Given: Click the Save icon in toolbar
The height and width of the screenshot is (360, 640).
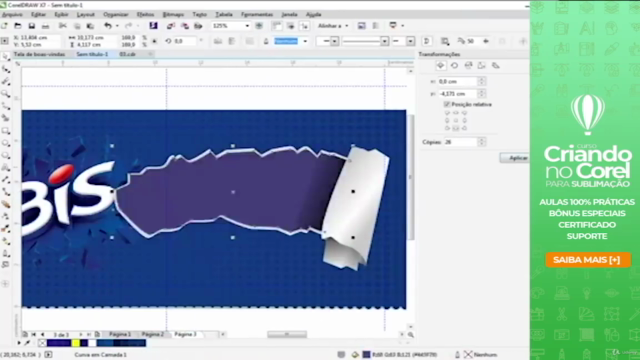Looking at the screenshot, I should [31, 26].
